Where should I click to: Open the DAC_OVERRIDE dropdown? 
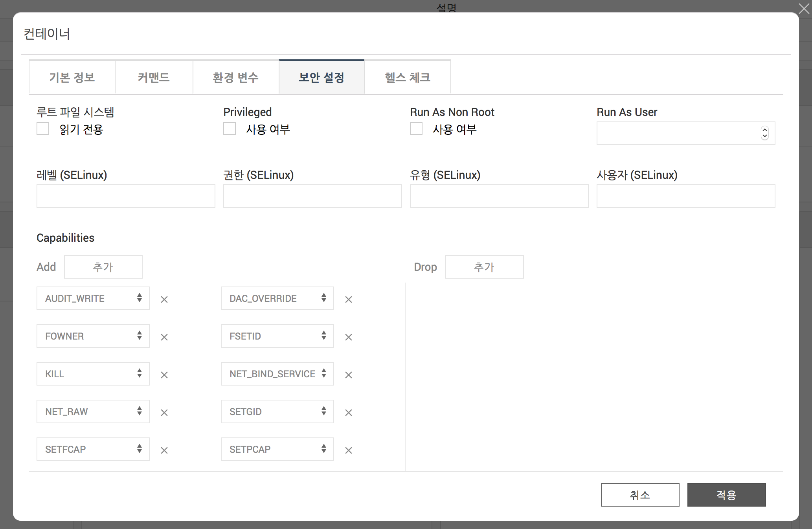277,298
